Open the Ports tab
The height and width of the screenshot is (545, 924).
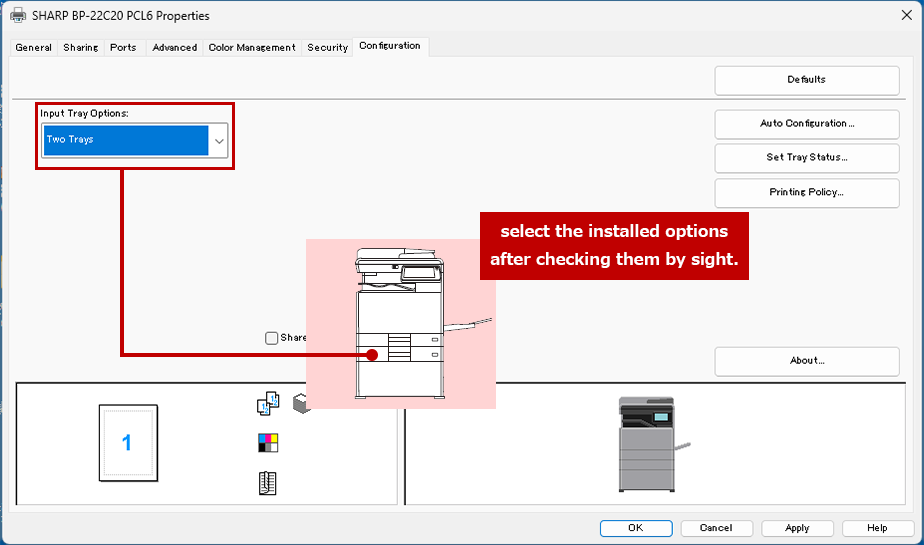[123, 48]
